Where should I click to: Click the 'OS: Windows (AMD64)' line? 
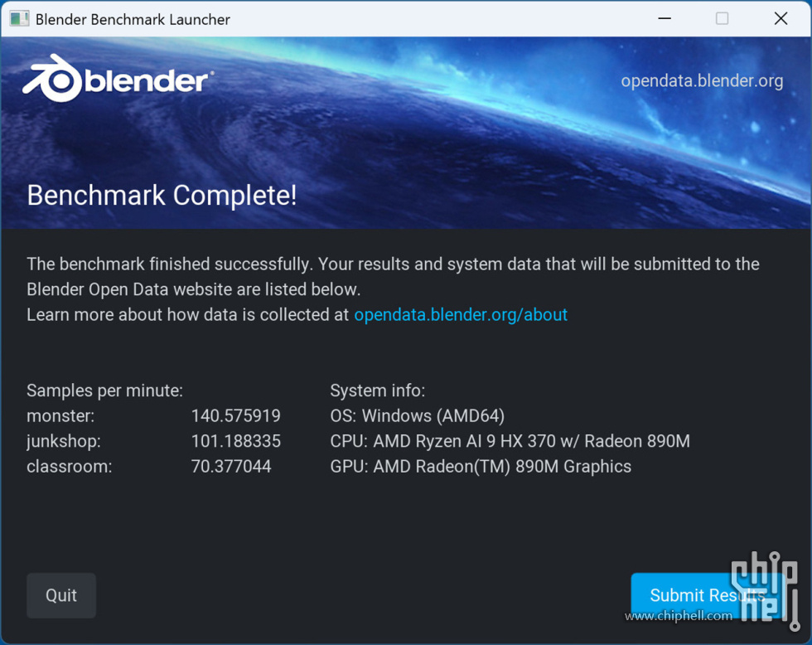(x=418, y=415)
